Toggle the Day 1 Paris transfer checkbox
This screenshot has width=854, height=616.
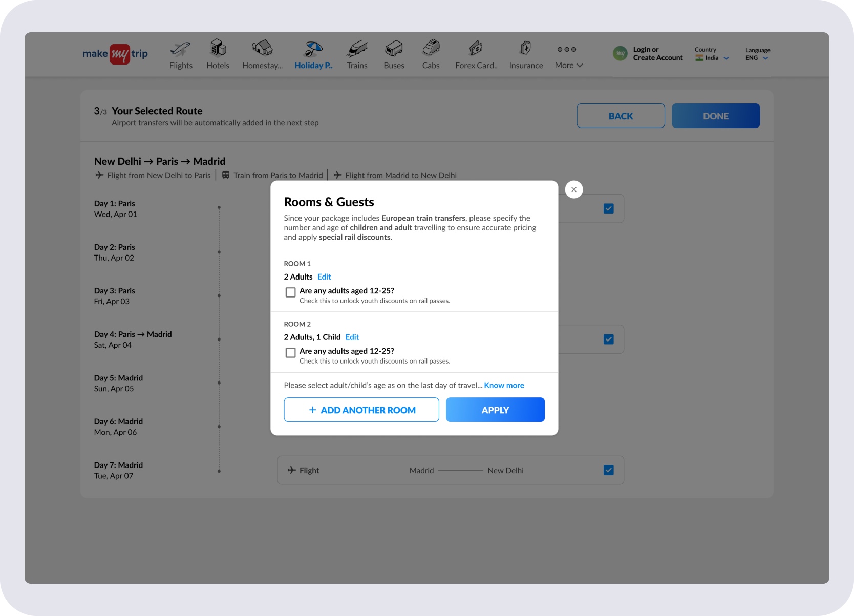coord(608,208)
